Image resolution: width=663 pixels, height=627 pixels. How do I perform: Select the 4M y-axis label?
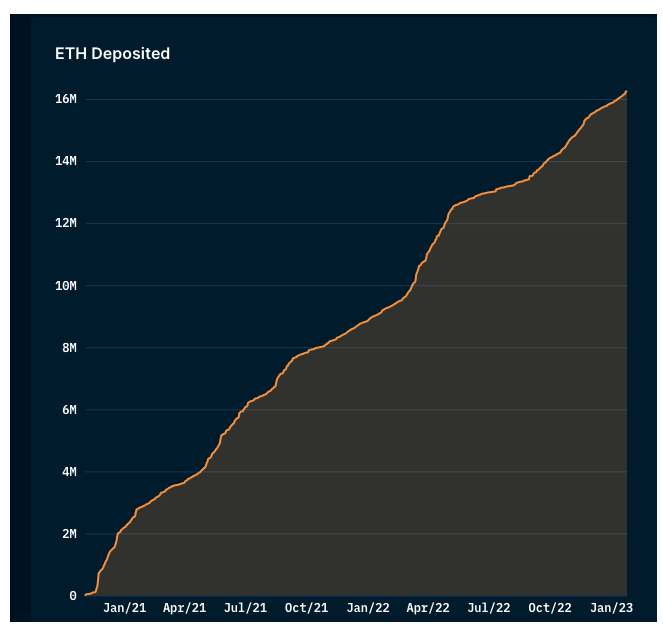pyautogui.click(x=69, y=471)
